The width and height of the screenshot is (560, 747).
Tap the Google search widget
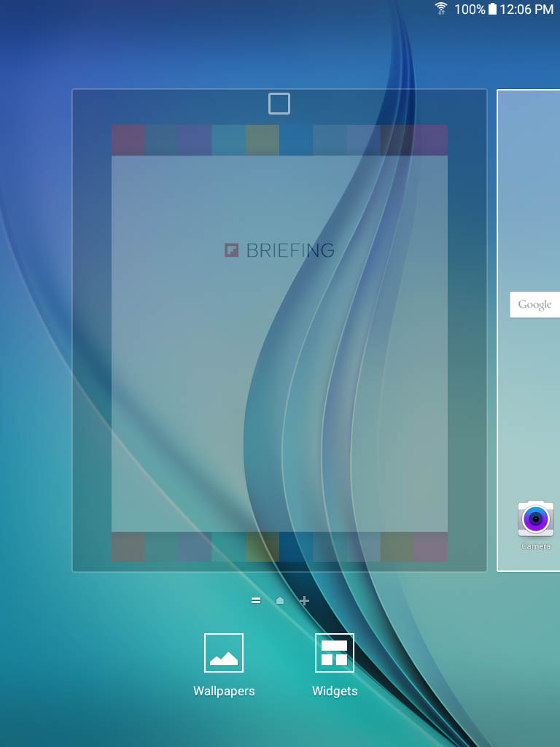pyautogui.click(x=534, y=305)
